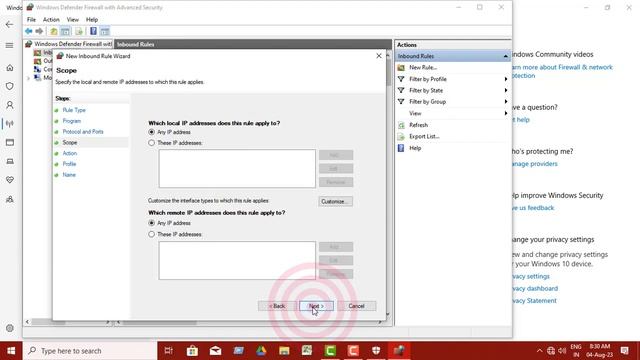Viewport: 640px width, 360px height.
Task: Open the Help menu
Action: pos(92,20)
